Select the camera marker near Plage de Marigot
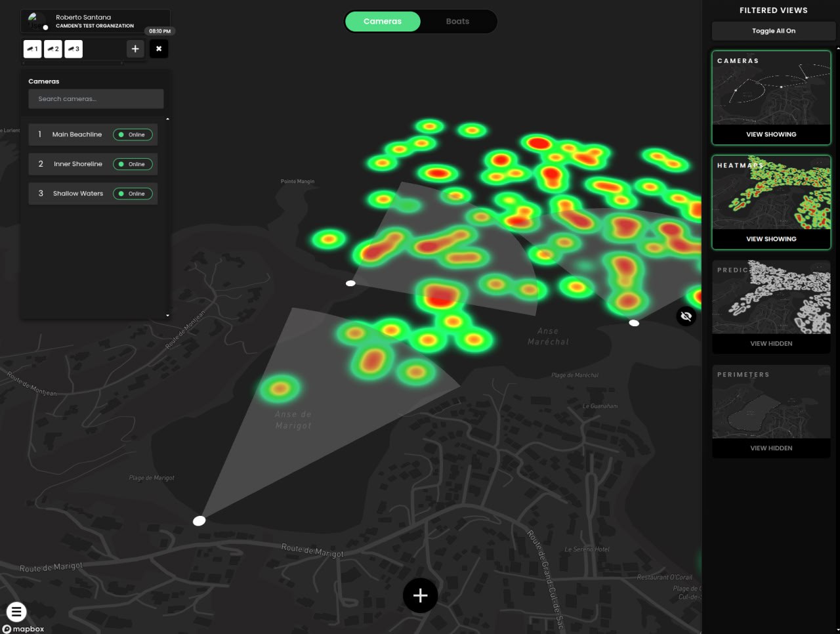The height and width of the screenshot is (634, 840). point(199,520)
